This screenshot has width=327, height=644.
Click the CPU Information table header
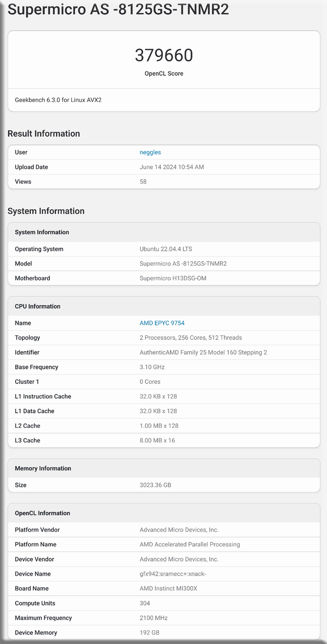164,306
